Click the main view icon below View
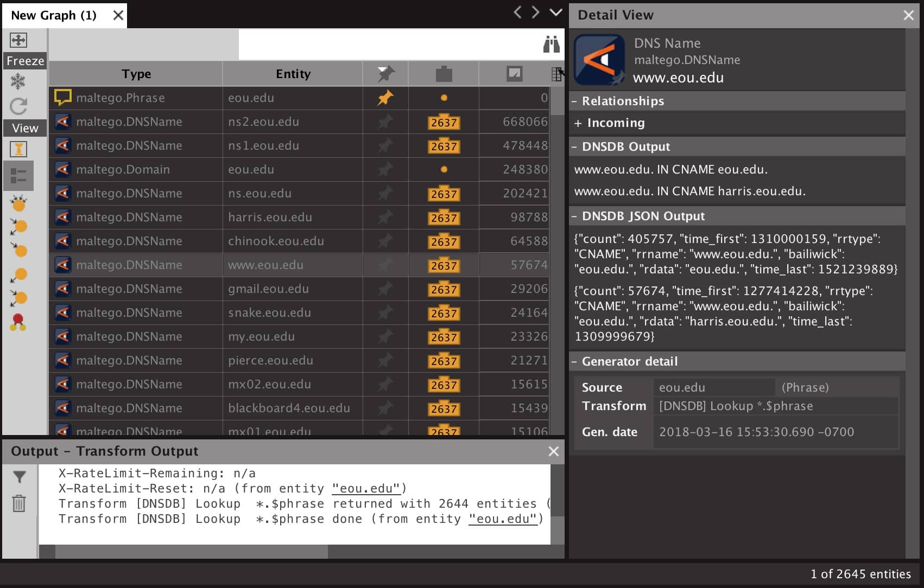Image resolution: width=924 pixels, height=588 pixels. tap(18, 149)
